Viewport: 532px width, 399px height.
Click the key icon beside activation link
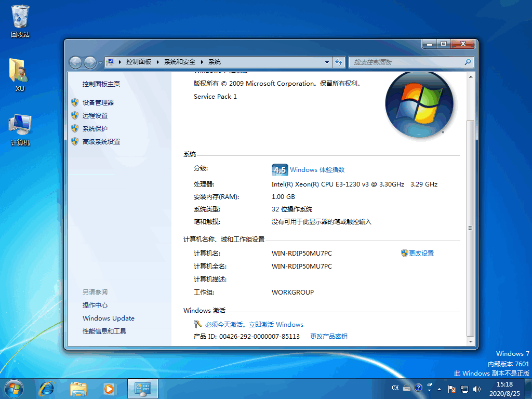[x=197, y=324]
